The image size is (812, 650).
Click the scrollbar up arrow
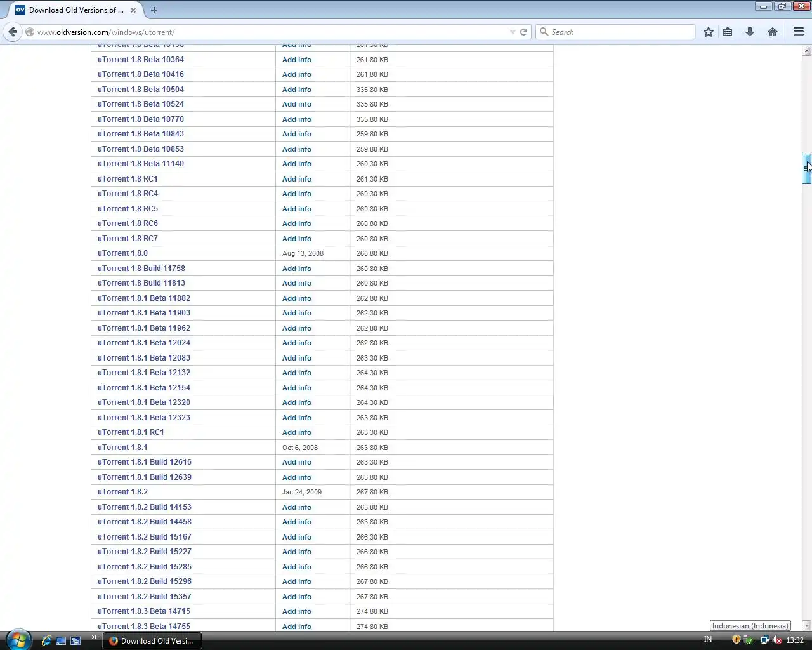[x=806, y=51]
